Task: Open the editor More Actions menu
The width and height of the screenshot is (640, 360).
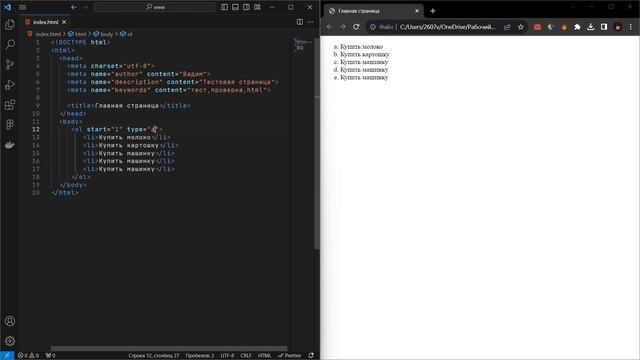Action: [x=311, y=22]
